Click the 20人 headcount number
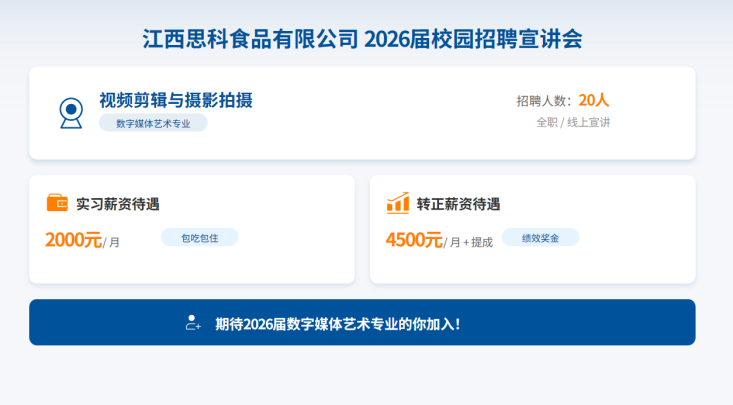The image size is (733, 405). pos(594,99)
